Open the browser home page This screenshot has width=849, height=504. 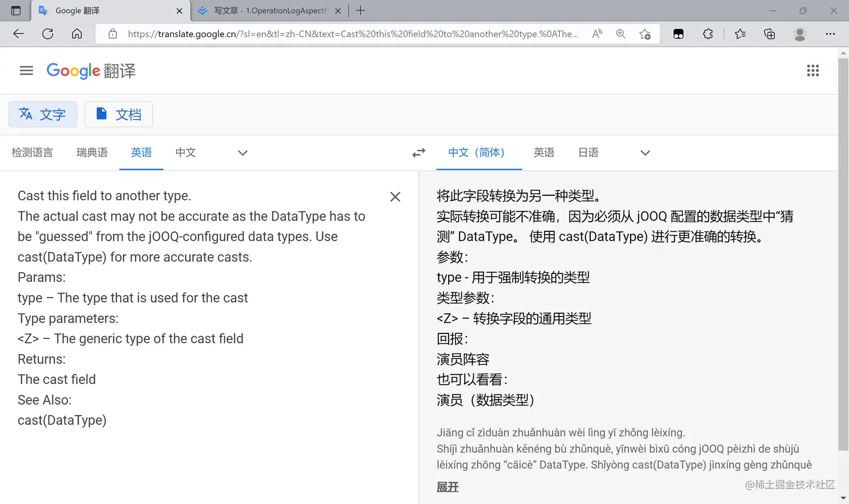(x=77, y=34)
